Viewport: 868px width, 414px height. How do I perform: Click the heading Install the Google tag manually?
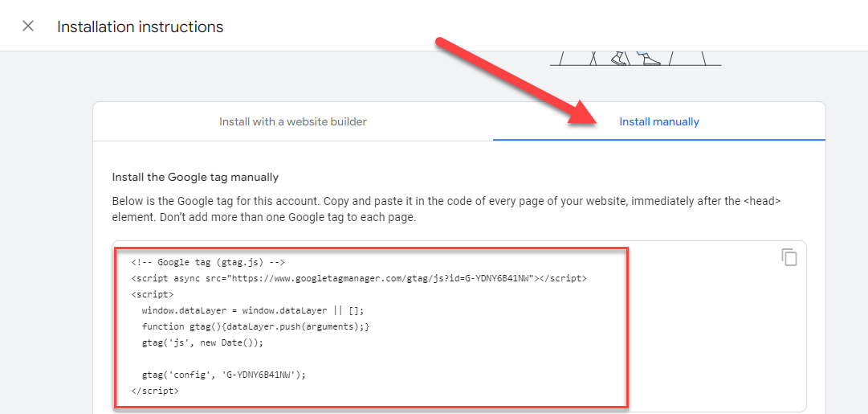click(x=195, y=178)
